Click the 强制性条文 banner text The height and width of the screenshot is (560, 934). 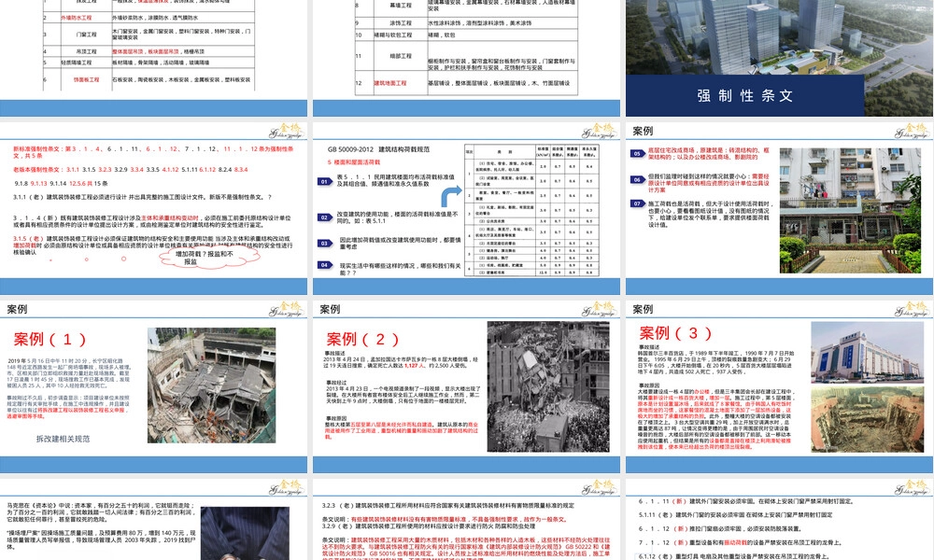tap(745, 96)
